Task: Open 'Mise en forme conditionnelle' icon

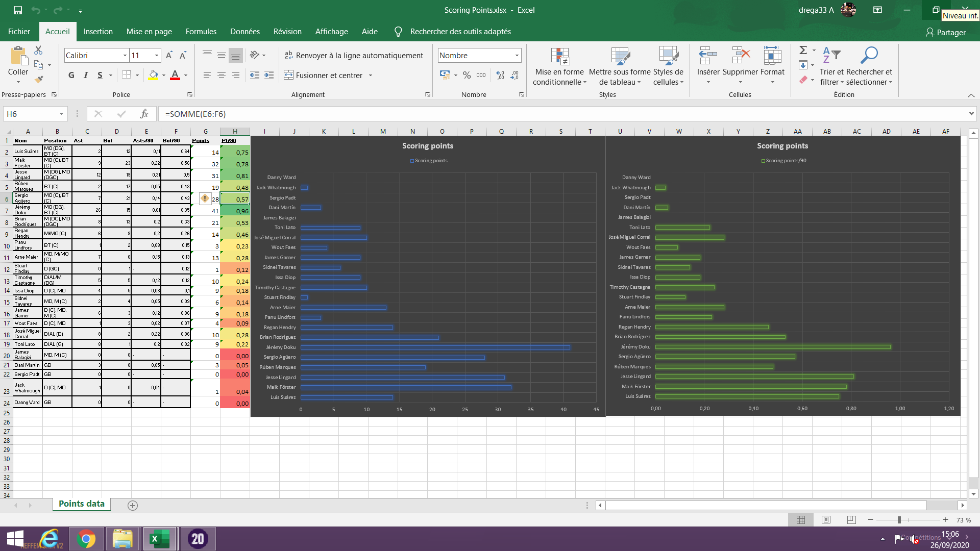Action: (x=559, y=57)
